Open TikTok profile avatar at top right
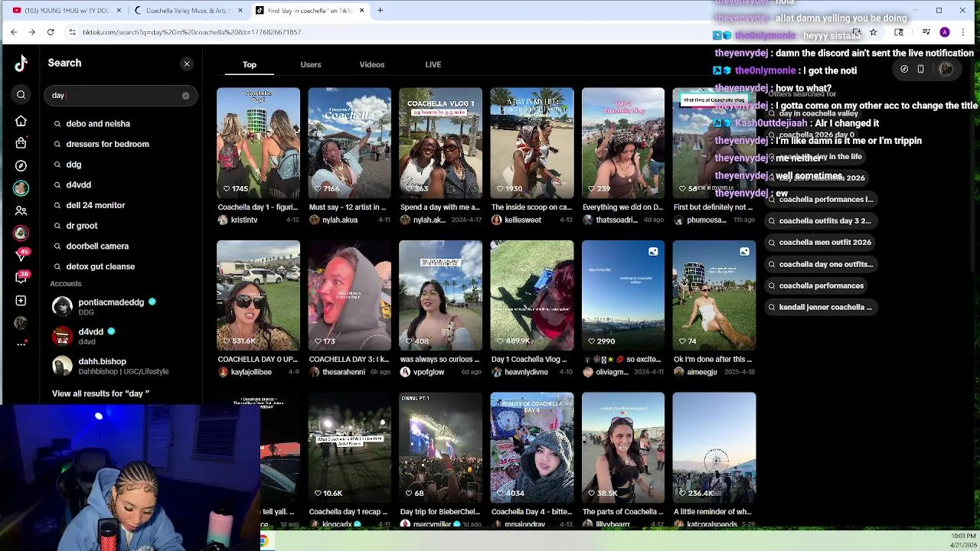This screenshot has height=551, width=980. click(946, 70)
